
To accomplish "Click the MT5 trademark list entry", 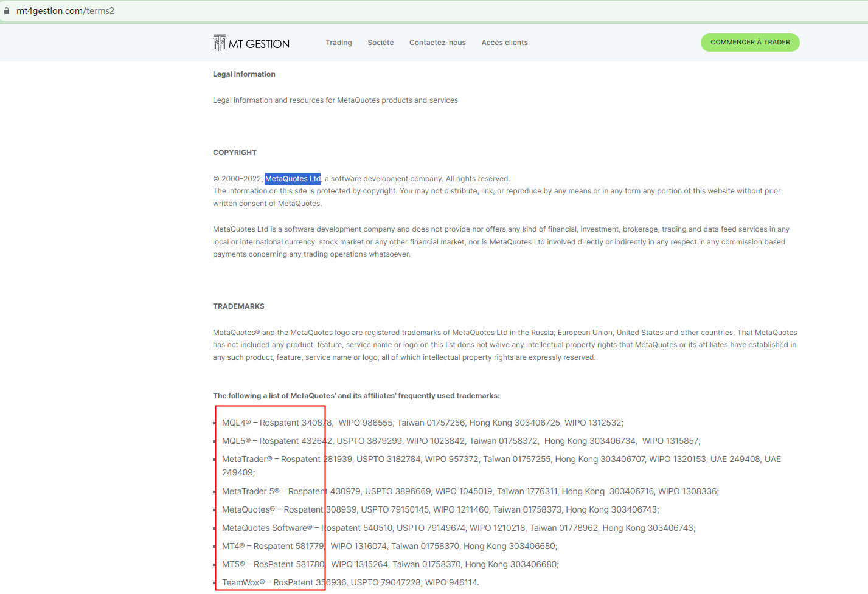I will [391, 564].
